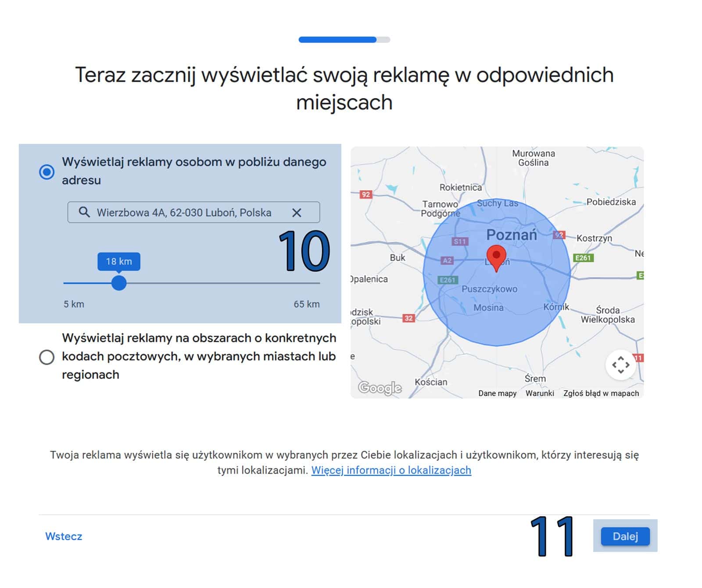The width and height of the screenshot is (702, 588).
Task: Click the 18 km slider value bubble
Action: (x=119, y=261)
